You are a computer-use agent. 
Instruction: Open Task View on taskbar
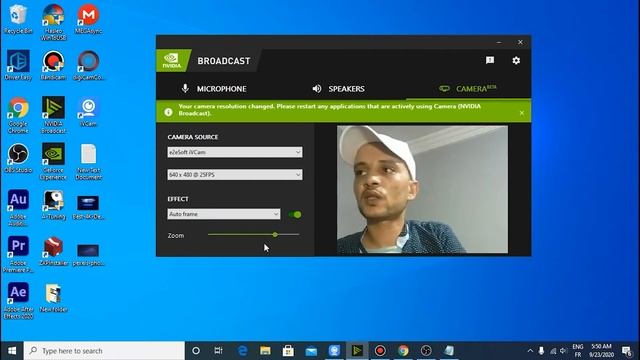(x=218, y=351)
